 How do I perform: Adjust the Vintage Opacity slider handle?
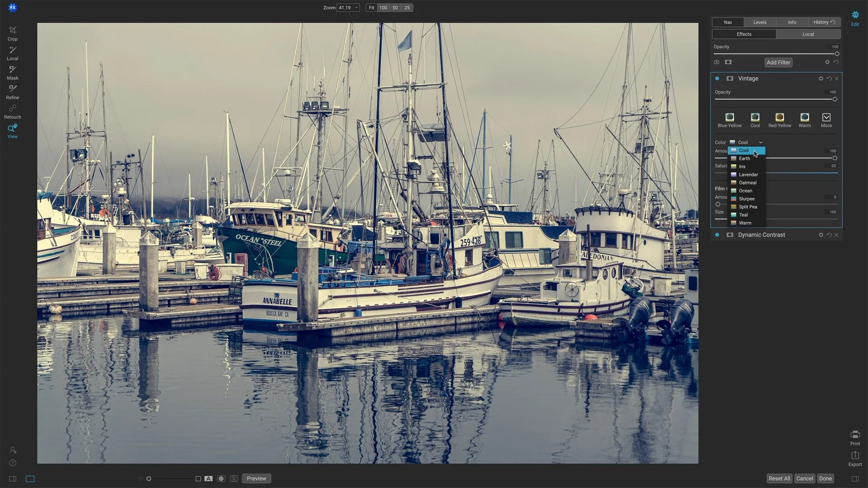835,99
